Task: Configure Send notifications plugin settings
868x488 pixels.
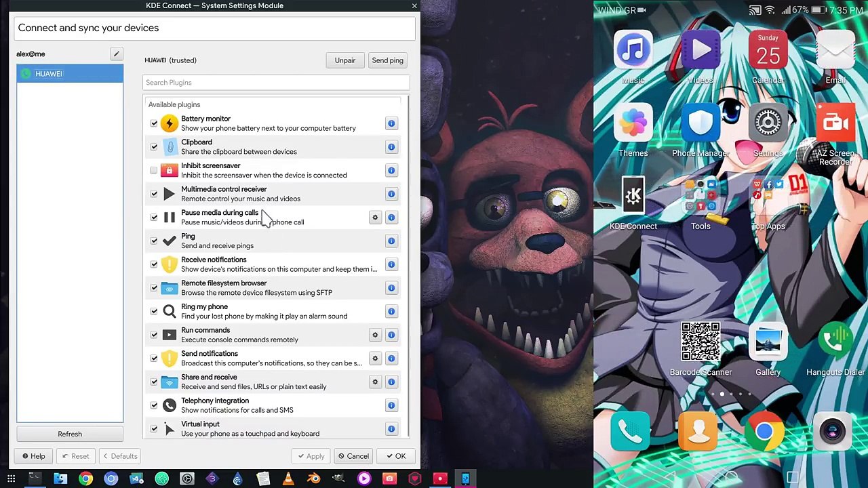Action: pyautogui.click(x=375, y=359)
